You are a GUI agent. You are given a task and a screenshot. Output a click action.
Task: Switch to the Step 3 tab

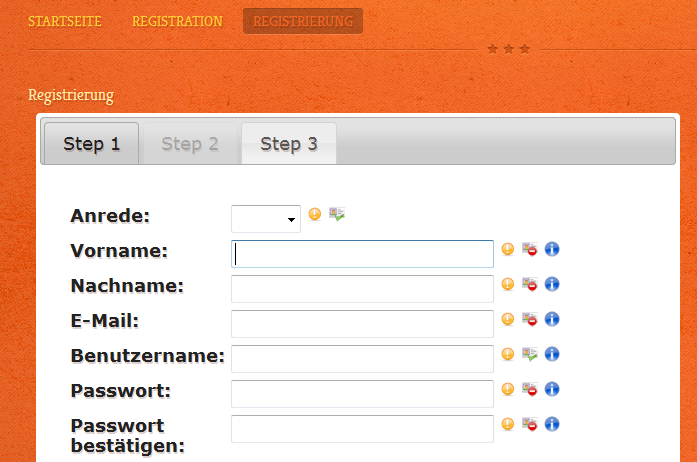click(289, 144)
